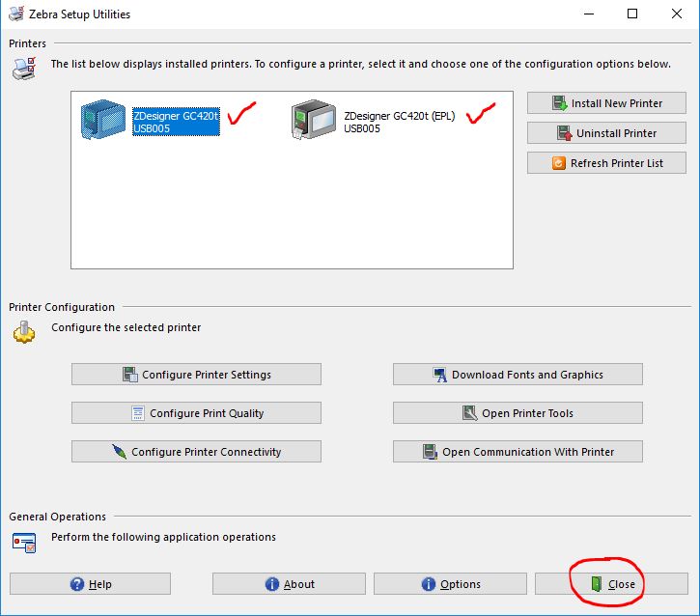
Task: Click 'Perform the following application operations' text
Action: coord(163,537)
